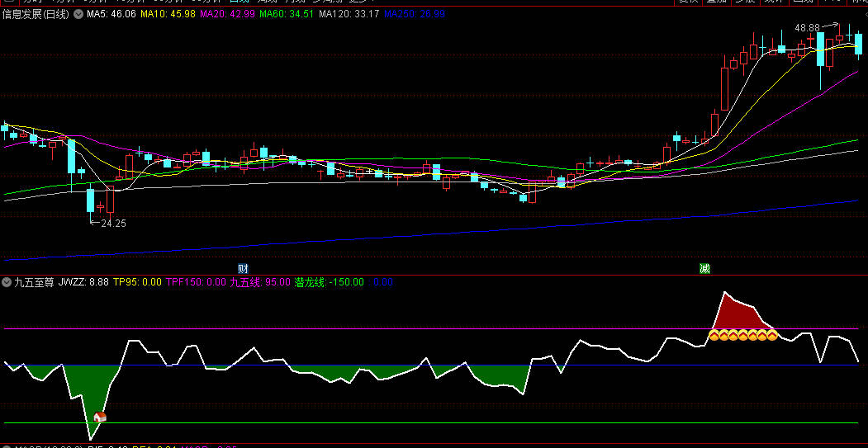The width and height of the screenshot is (868, 448).
Task: Click the green 潜龙线: -150.00 value
Action: pyautogui.click(x=330, y=282)
